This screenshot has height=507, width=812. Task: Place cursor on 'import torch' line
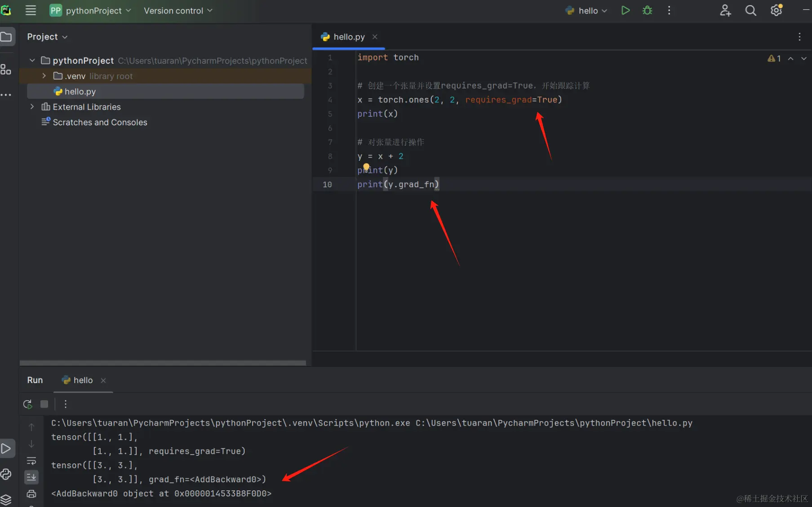click(388, 57)
